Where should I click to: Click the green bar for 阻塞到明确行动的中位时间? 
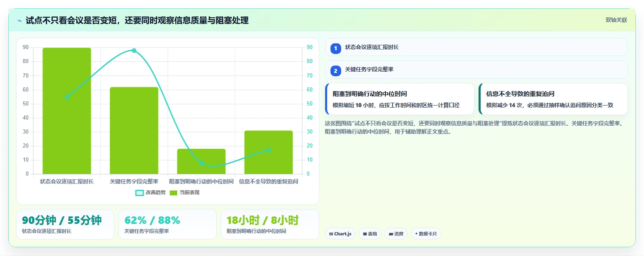pos(201,161)
